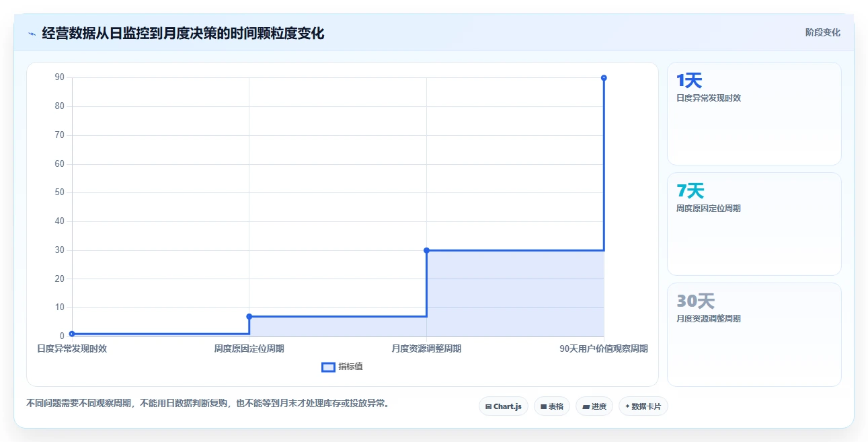Click the y-axis tick label 90
The width and height of the screenshot is (868, 442).
coord(60,77)
